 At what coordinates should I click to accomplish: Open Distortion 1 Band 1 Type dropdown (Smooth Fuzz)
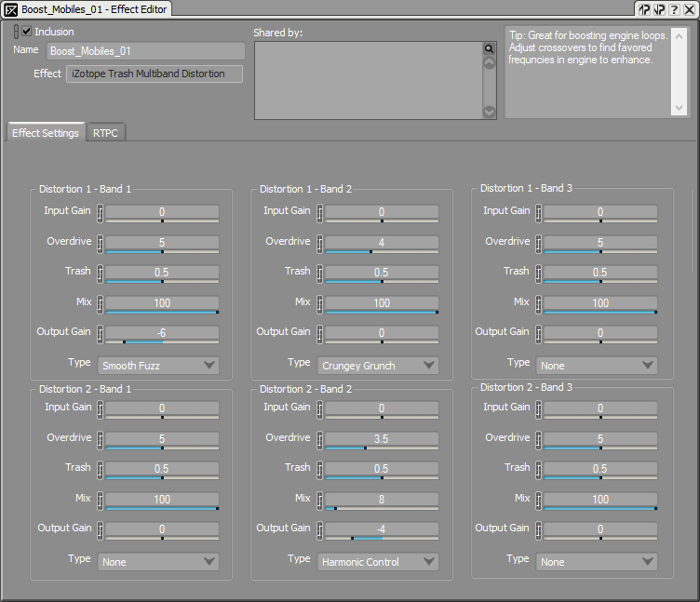(158, 366)
